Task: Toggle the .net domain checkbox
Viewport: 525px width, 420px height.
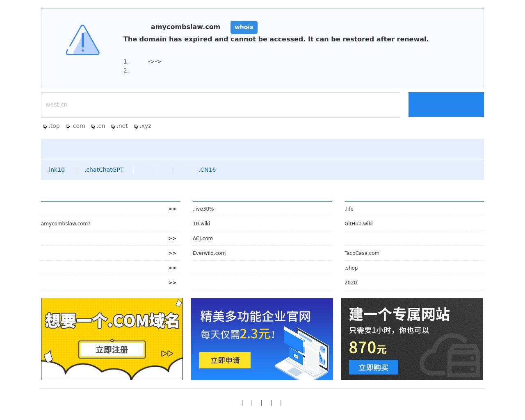Action: tap(113, 127)
